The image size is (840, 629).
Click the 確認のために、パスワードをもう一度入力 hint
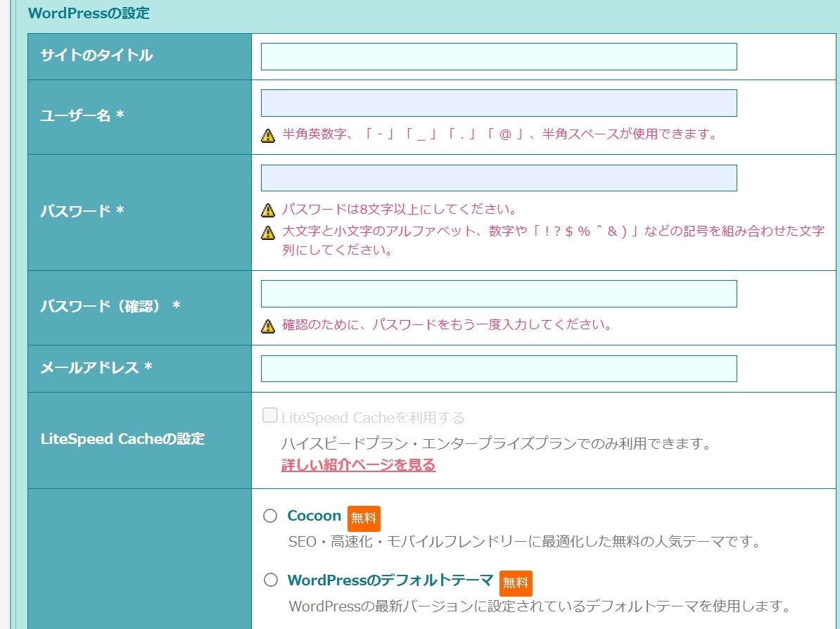(x=447, y=324)
